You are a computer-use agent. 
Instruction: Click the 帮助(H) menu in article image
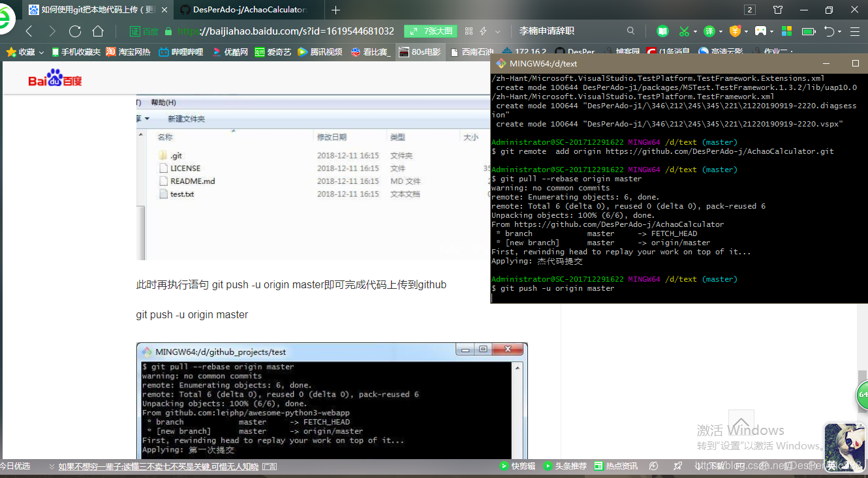point(163,103)
